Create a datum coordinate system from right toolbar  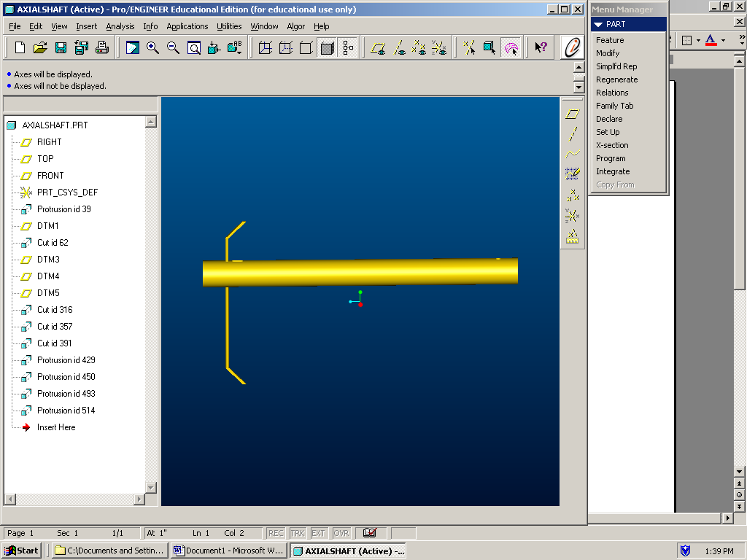(572, 216)
